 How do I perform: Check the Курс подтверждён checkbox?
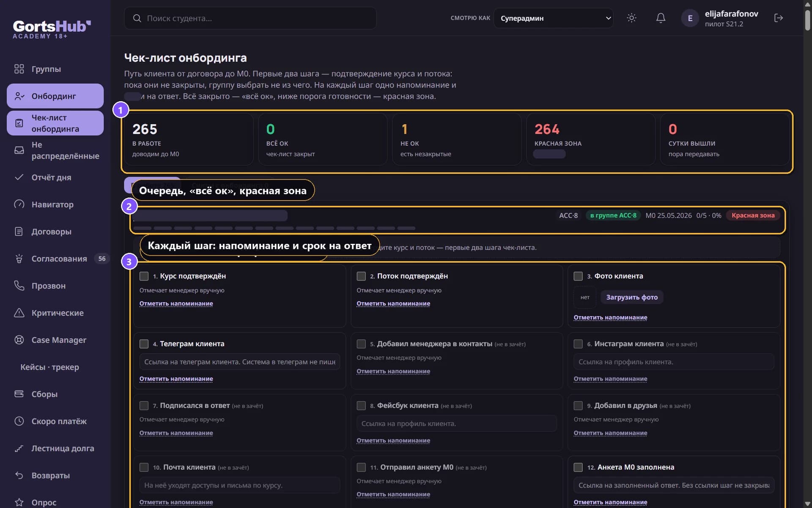144,276
